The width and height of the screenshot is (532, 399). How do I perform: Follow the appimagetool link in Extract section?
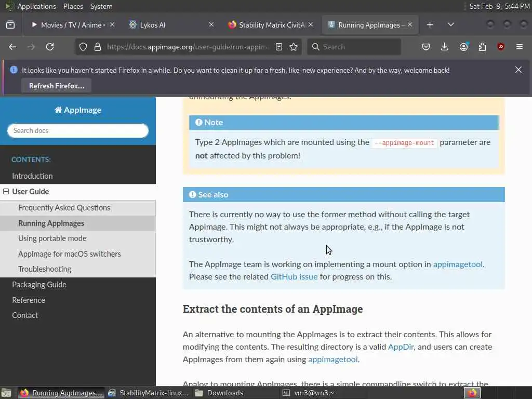point(333,360)
